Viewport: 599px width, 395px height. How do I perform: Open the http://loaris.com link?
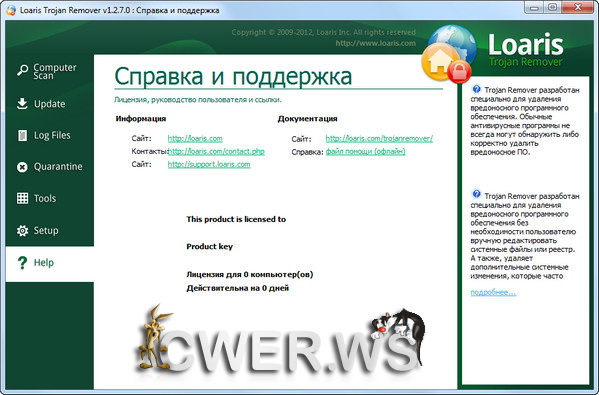(x=195, y=138)
